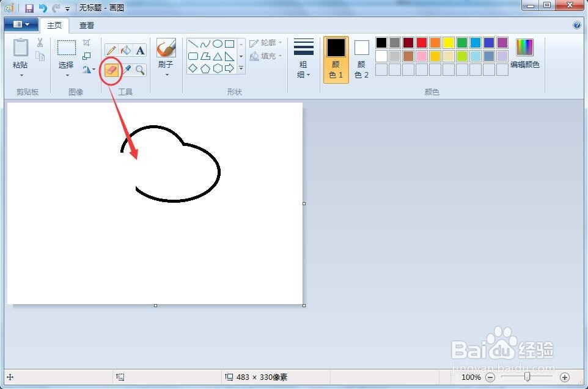Open the 选择 selection dropdown arrow
This screenshot has height=389, width=588.
[x=67, y=75]
